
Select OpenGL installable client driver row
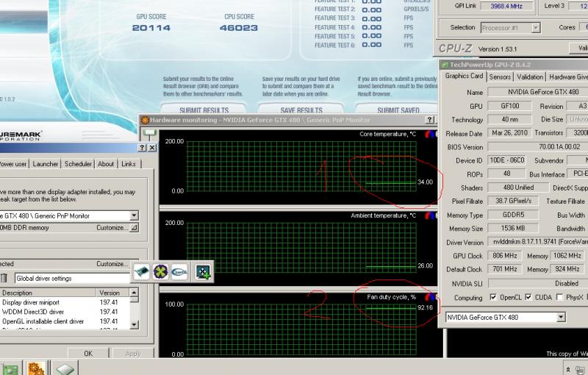coord(65,321)
